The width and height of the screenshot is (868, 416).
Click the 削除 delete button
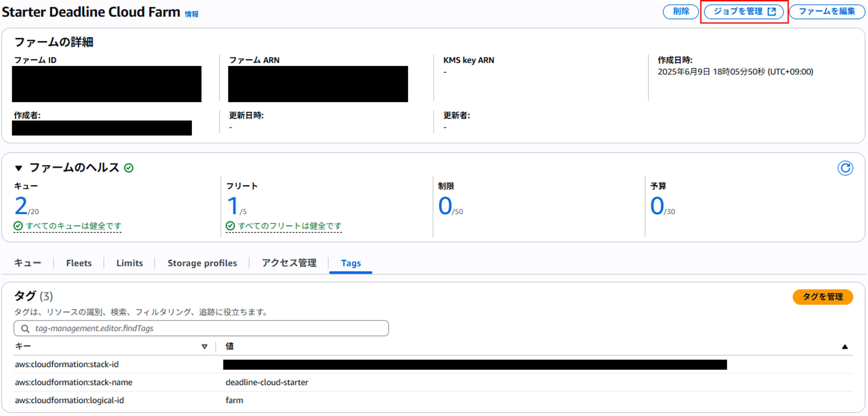tap(681, 12)
